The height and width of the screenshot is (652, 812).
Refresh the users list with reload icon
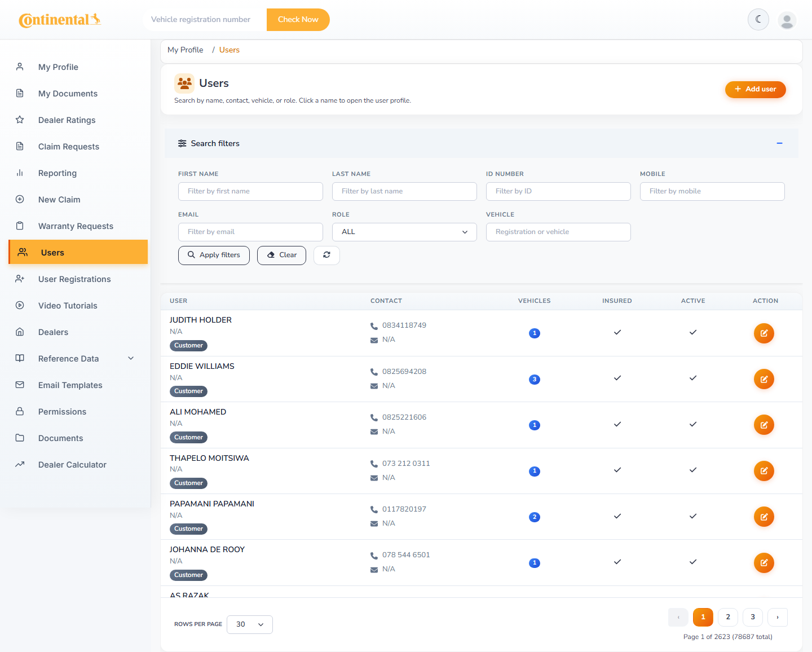click(326, 255)
